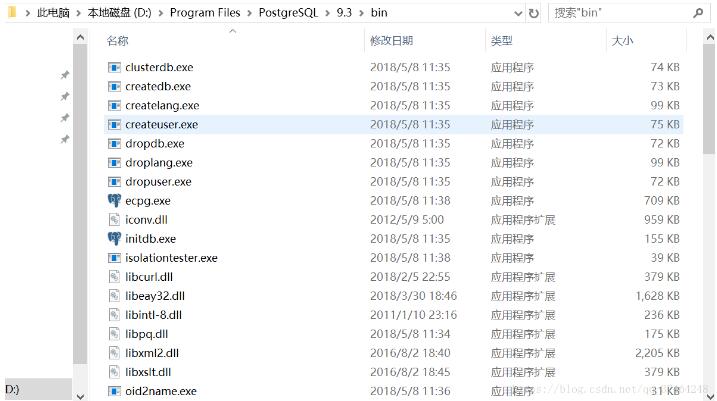
Task: Select file name libpq.dll
Action: click(x=146, y=334)
